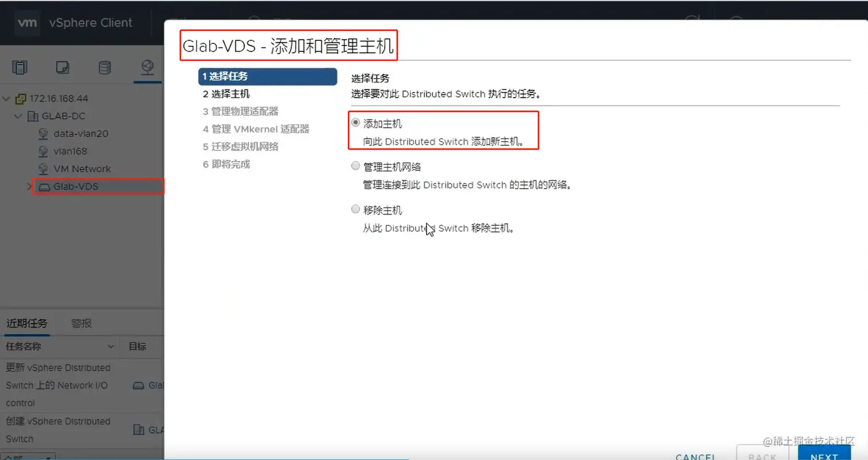Click the switch icon beside Glab-VDS
868x460 pixels.
(x=44, y=186)
